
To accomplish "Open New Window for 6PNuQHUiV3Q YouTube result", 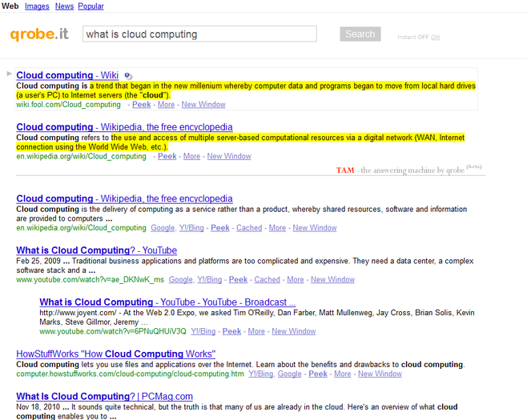I will pyautogui.click(x=294, y=331).
